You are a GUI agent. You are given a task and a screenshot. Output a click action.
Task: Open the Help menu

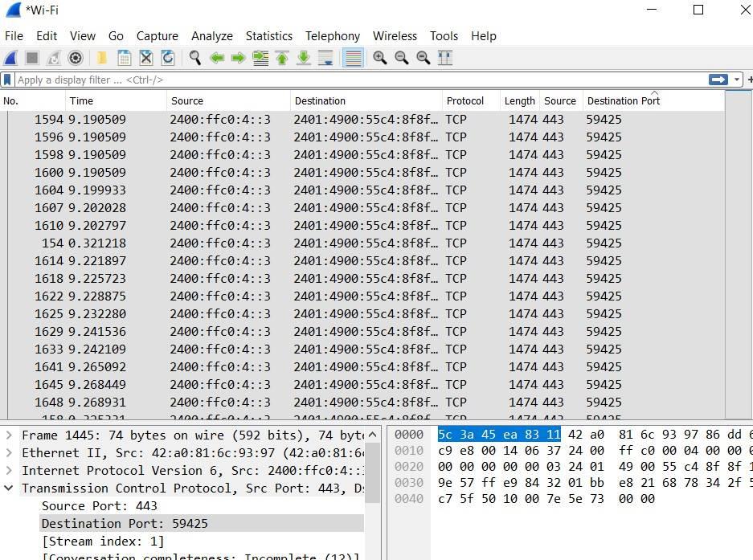coord(483,36)
